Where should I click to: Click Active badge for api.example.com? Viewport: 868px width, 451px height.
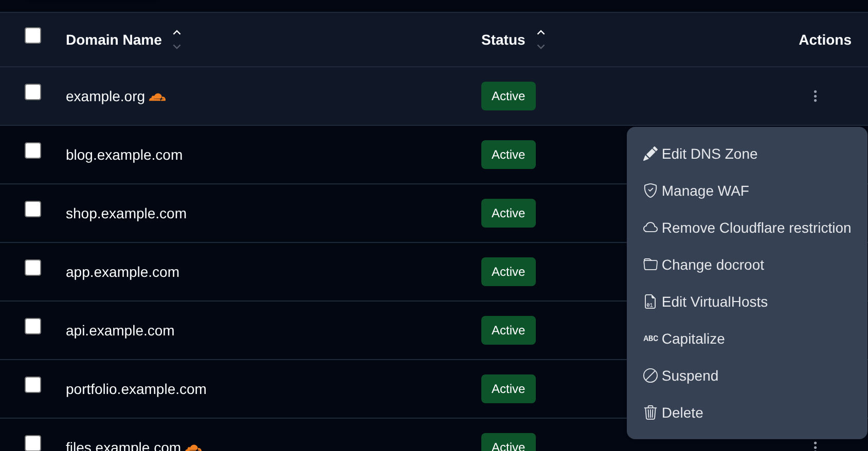509,330
